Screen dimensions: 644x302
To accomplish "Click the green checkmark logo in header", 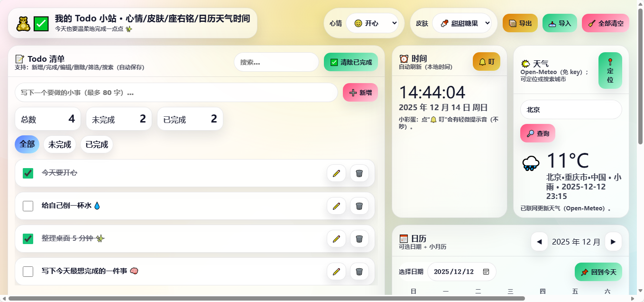I will tap(41, 24).
